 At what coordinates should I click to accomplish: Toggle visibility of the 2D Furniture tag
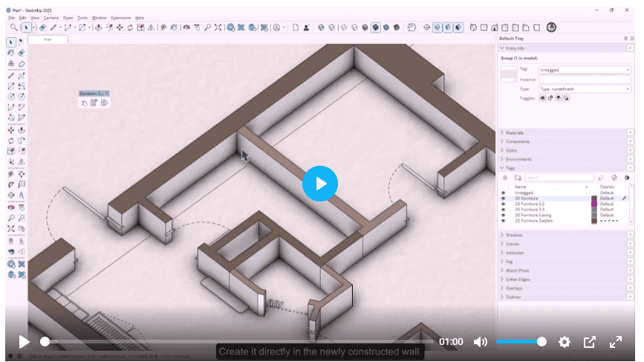coord(503,198)
